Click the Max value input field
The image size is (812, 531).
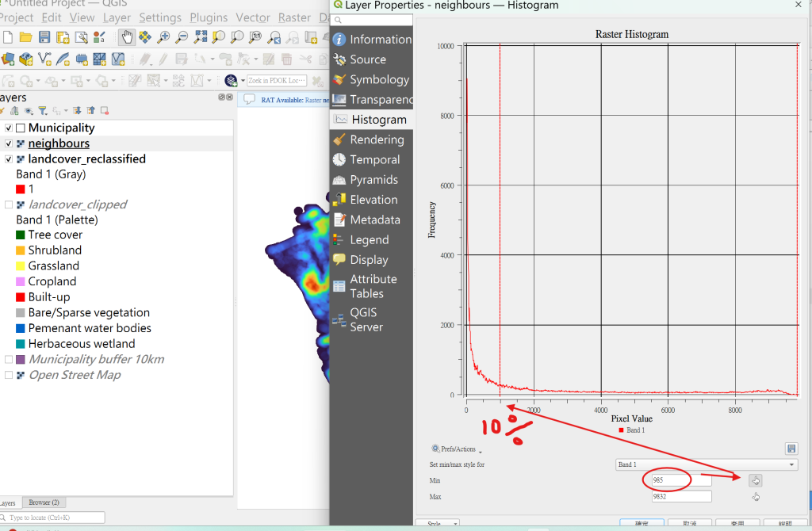[x=681, y=496]
